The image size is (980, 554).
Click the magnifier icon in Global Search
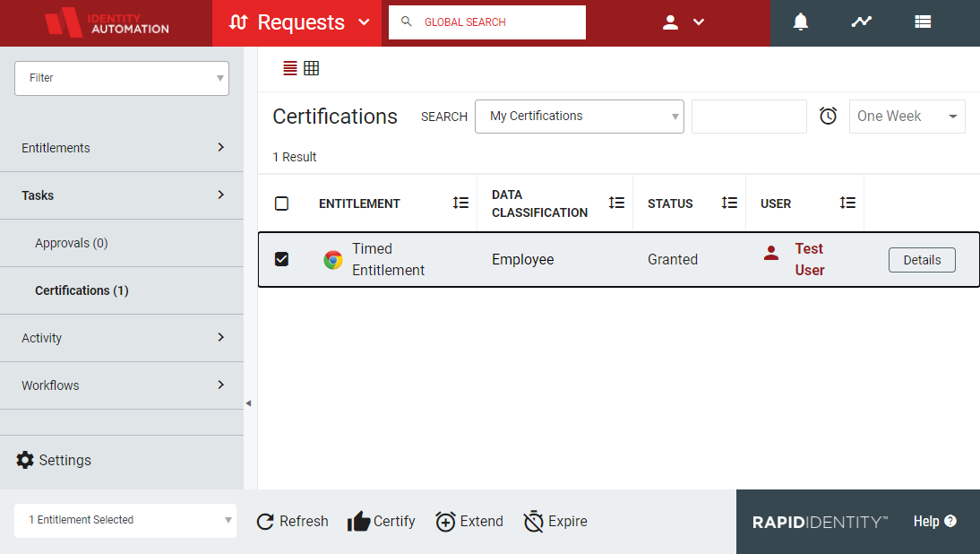407,22
